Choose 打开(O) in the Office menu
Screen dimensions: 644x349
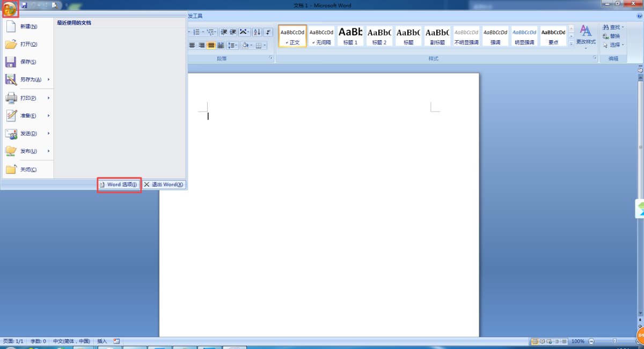(x=28, y=44)
